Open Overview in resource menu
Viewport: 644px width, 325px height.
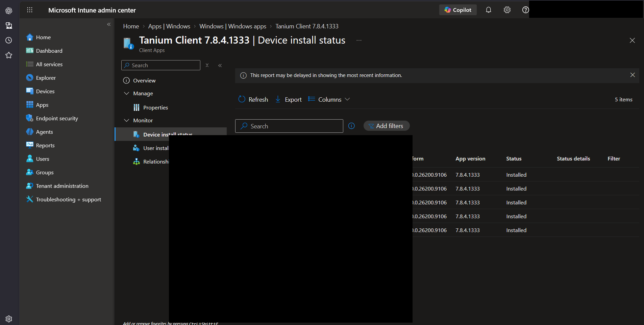144,80
